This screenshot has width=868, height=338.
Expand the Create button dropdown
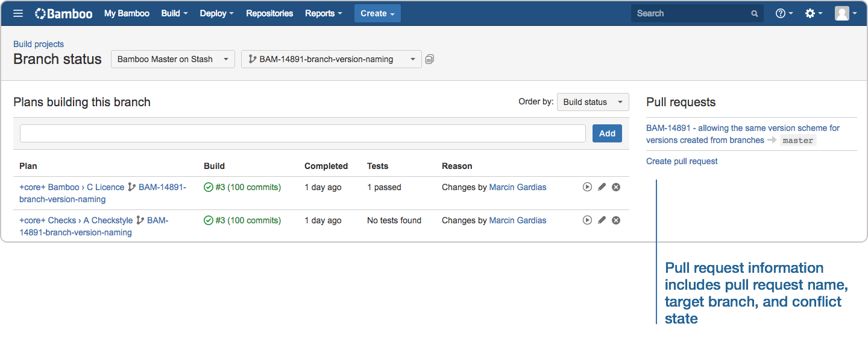click(377, 13)
